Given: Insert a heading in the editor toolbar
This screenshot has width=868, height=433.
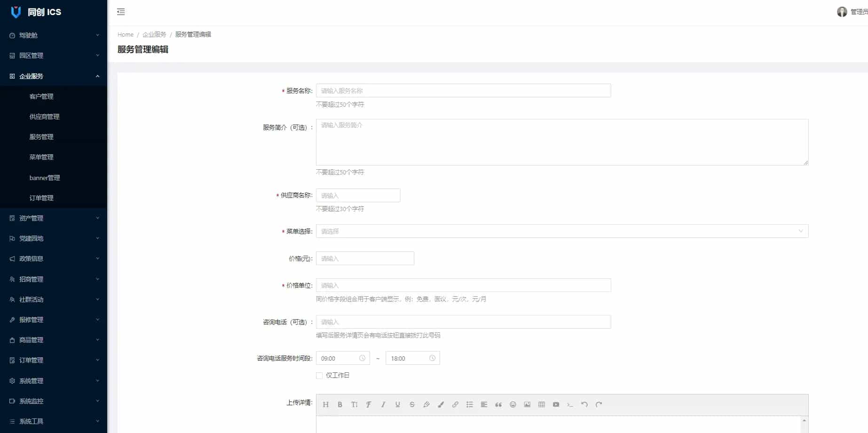Looking at the screenshot, I should [325, 404].
